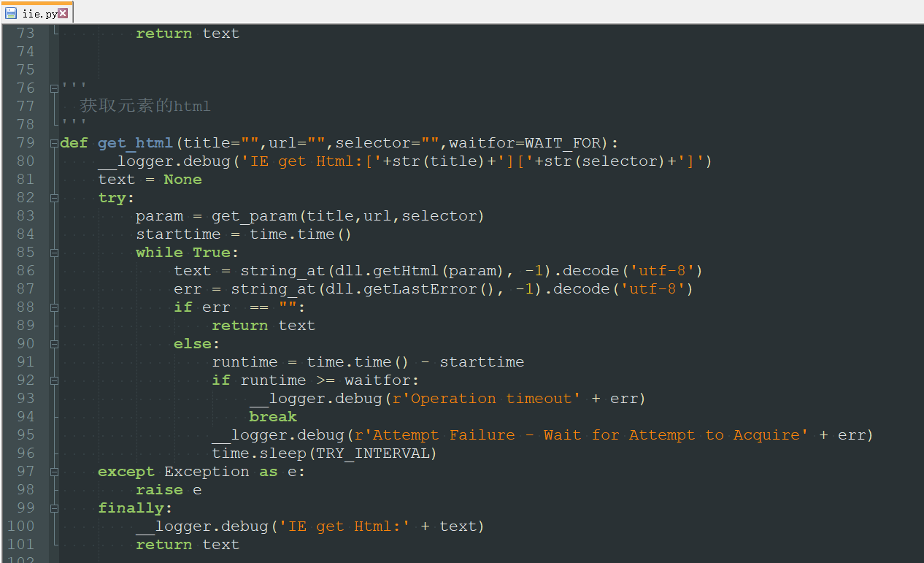Screen dimensions: 924x563
Task: Click 'return text' on line 101
Action: pos(188,545)
